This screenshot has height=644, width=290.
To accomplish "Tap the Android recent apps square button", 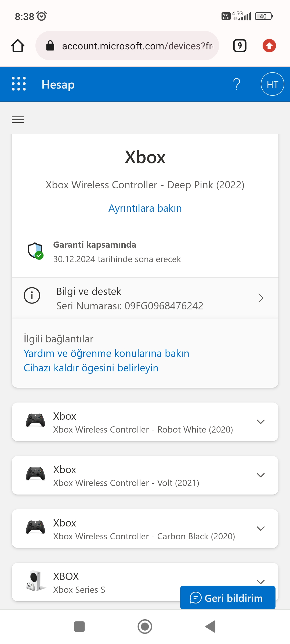I will click(x=79, y=627).
